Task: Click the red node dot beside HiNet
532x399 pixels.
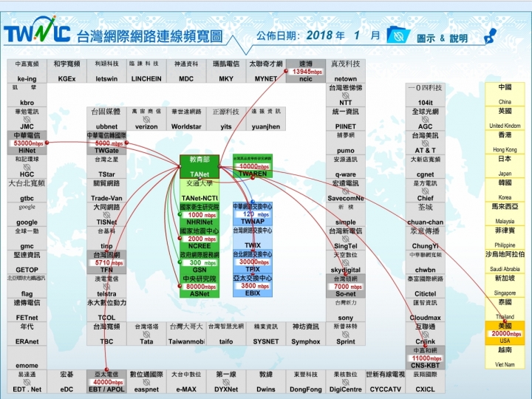Action: (47, 143)
